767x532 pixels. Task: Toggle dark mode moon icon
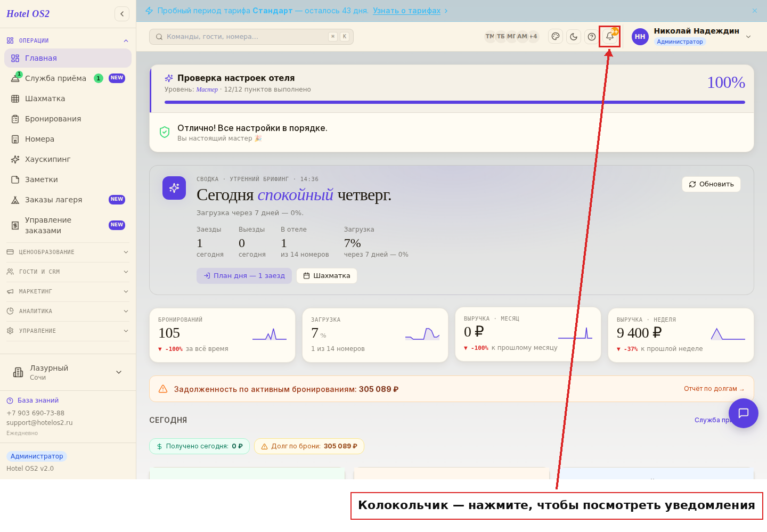[574, 37]
